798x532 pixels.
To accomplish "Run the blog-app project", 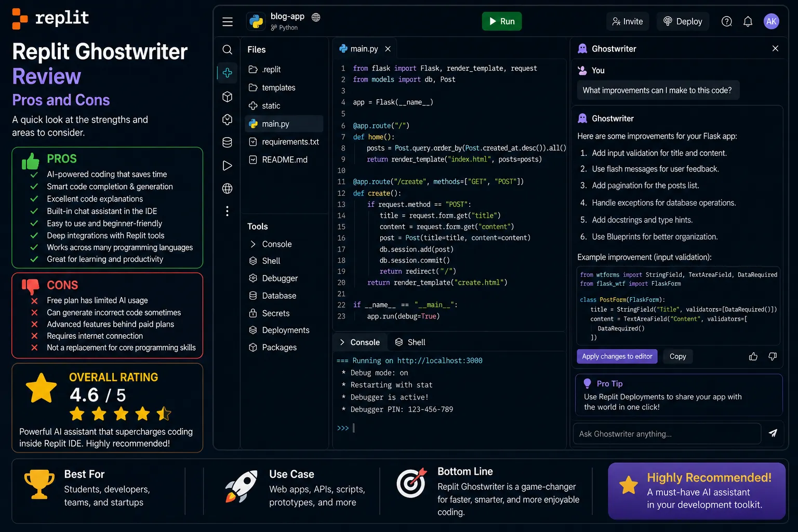I will click(x=502, y=21).
